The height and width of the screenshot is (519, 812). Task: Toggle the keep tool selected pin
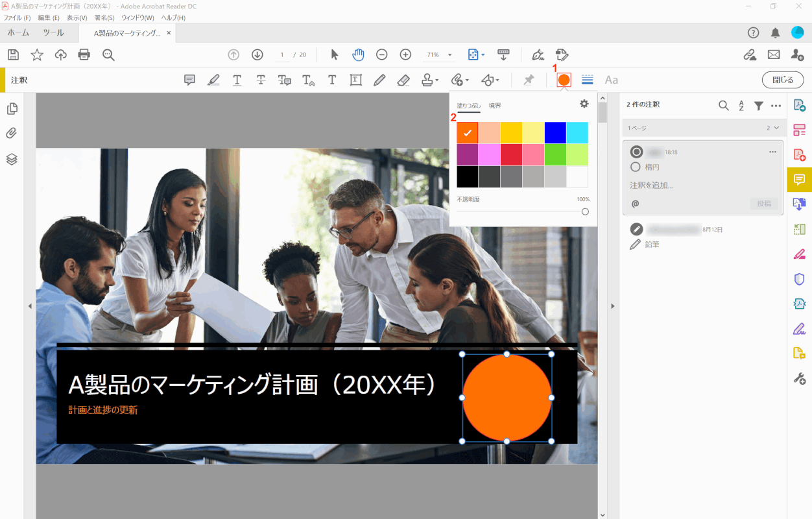click(x=529, y=80)
